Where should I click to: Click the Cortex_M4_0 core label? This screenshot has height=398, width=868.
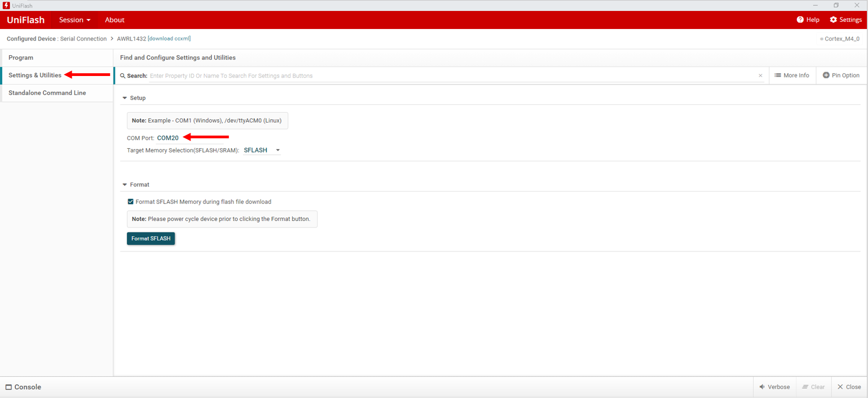point(842,39)
